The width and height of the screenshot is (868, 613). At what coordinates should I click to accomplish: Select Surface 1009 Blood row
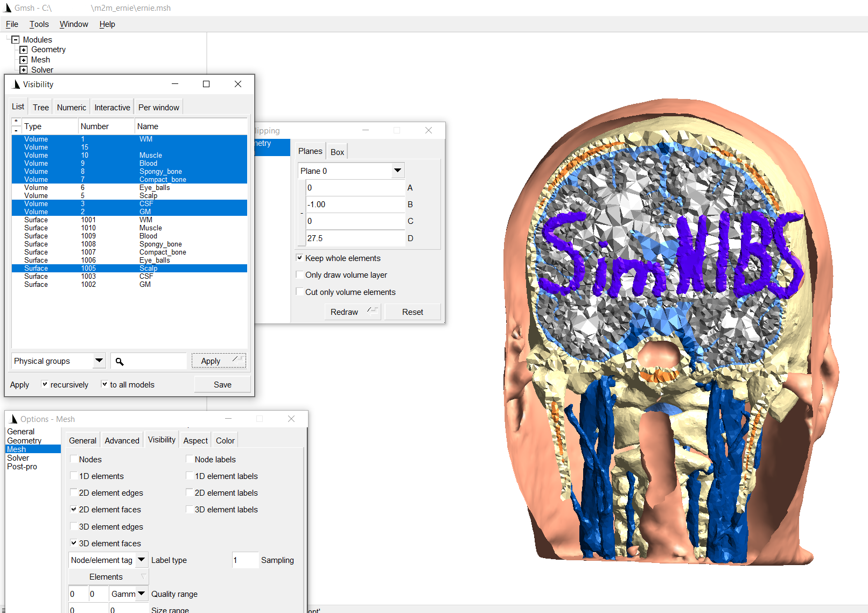click(129, 236)
